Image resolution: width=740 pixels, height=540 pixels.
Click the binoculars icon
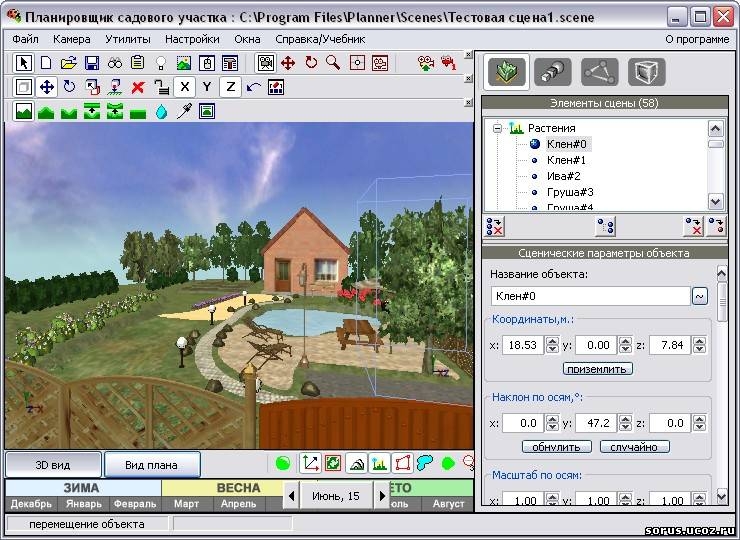[115, 63]
